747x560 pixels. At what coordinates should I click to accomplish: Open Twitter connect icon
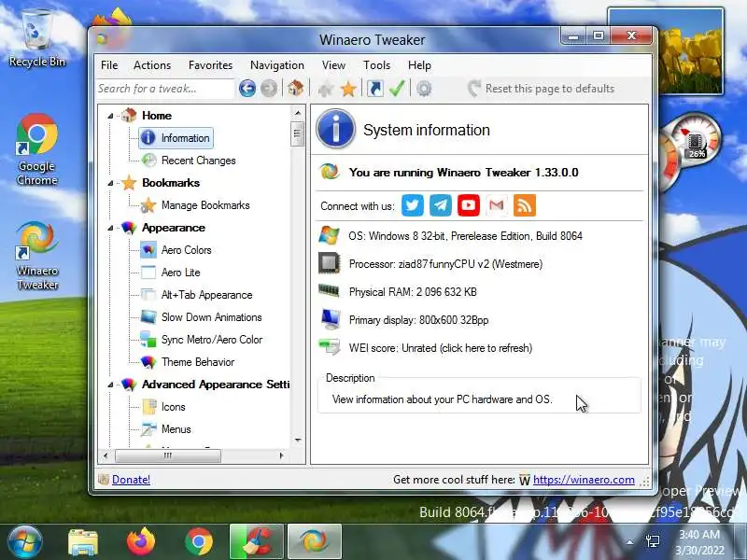tap(413, 205)
